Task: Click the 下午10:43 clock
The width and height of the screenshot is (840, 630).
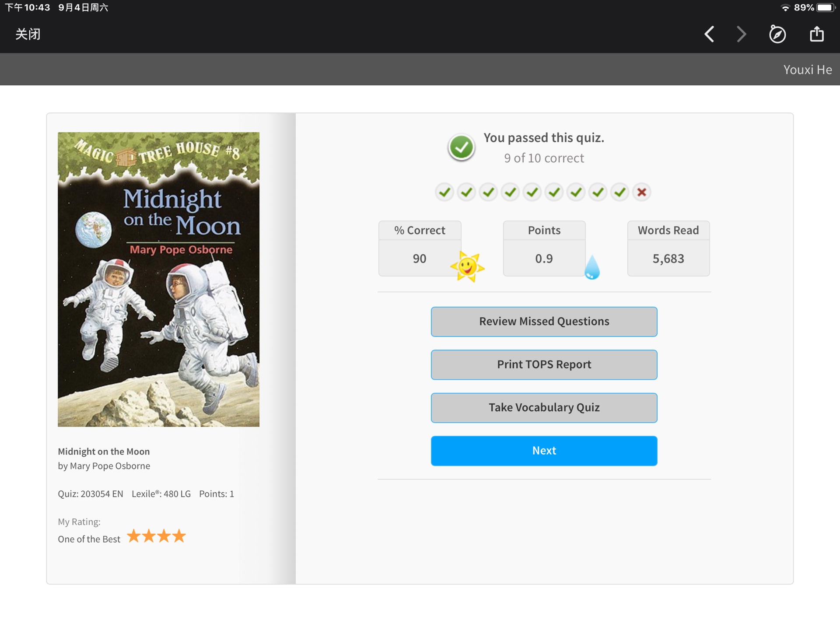Action: (28, 7)
